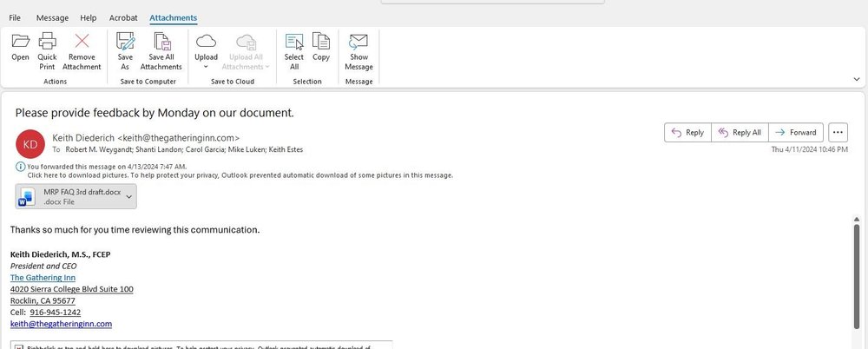
Task: Copy the attachment with the Copy icon
Action: point(321,41)
